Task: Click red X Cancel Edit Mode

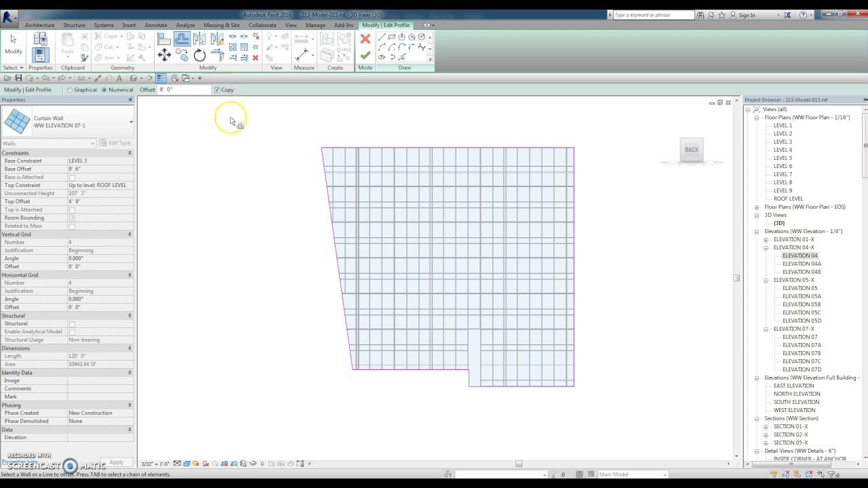Action: click(365, 39)
